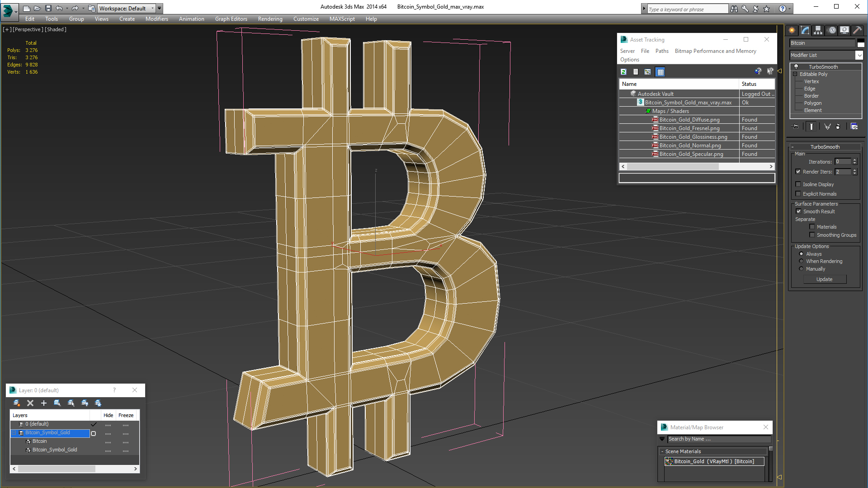The height and width of the screenshot is (488, 868).
Task: Toggle Show End Result icon
Action: click(x=811, y=127)
